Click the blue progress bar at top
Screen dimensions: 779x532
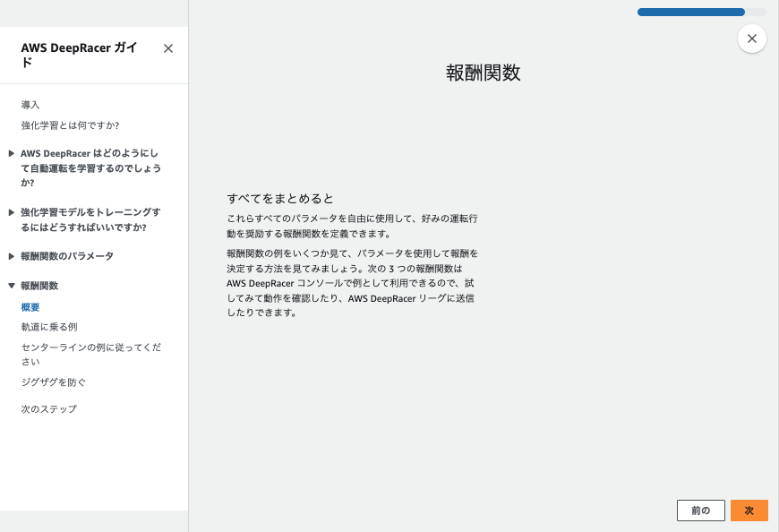[x=690, y=13]
